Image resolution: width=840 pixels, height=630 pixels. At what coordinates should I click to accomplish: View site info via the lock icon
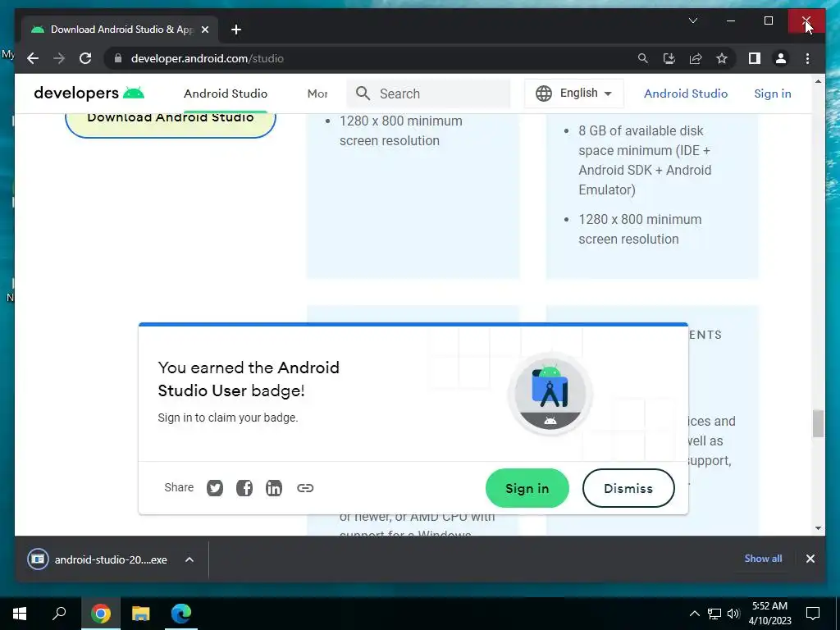118,58
